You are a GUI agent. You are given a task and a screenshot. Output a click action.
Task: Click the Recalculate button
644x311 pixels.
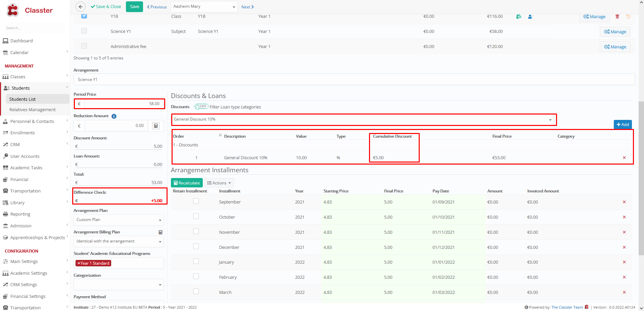click(187, 183)
